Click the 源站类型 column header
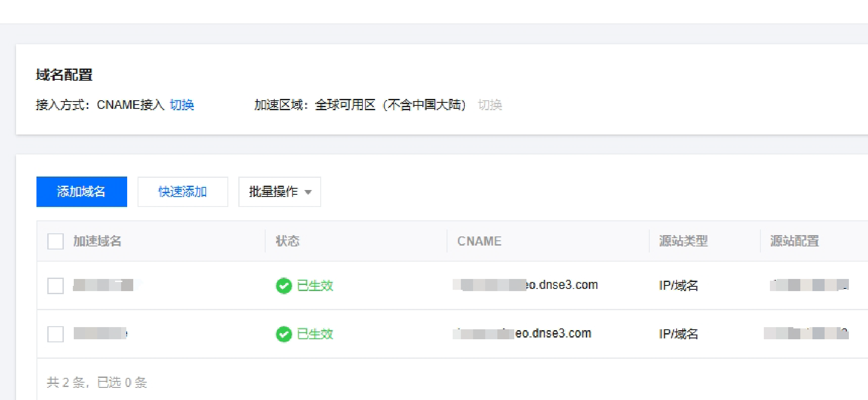 tap(683, 241)
